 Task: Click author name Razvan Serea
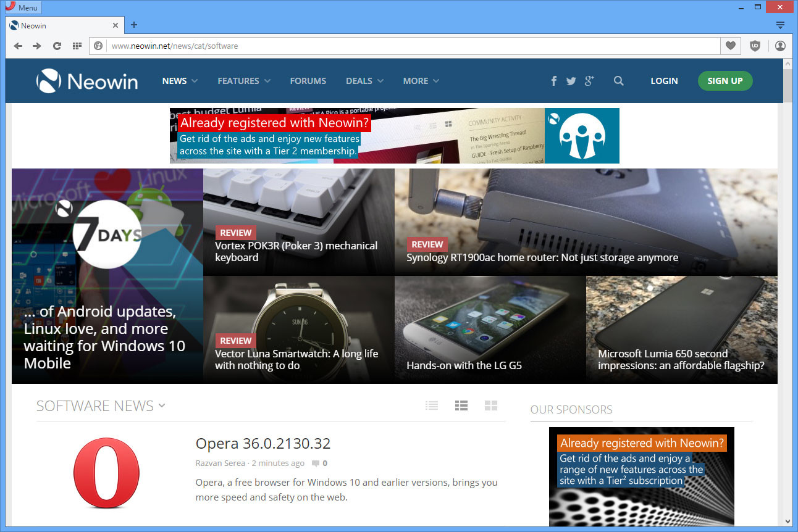(219, 463)
